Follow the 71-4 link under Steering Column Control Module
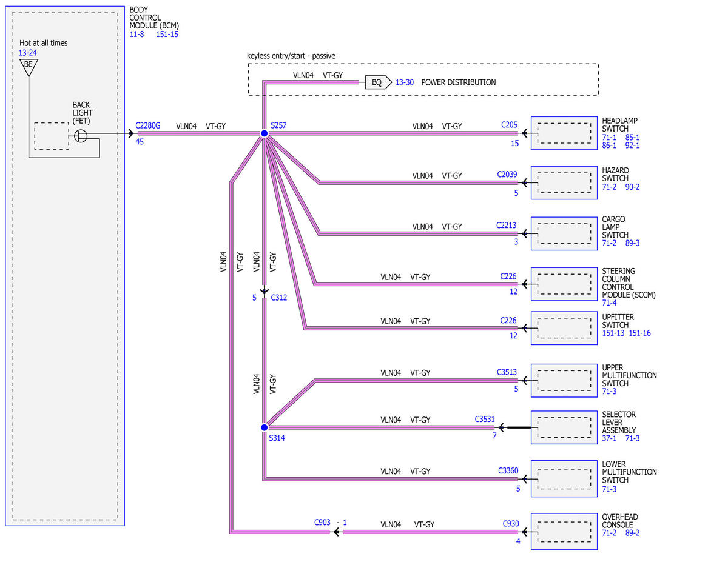Screen dimensions: 728x562 point(609,303)
